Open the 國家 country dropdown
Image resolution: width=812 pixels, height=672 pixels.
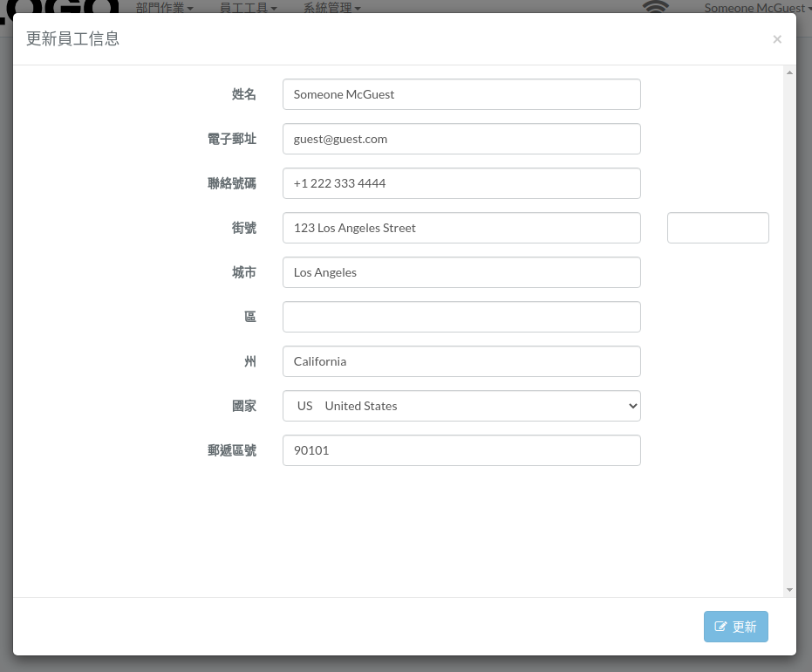tap(461, 406)
